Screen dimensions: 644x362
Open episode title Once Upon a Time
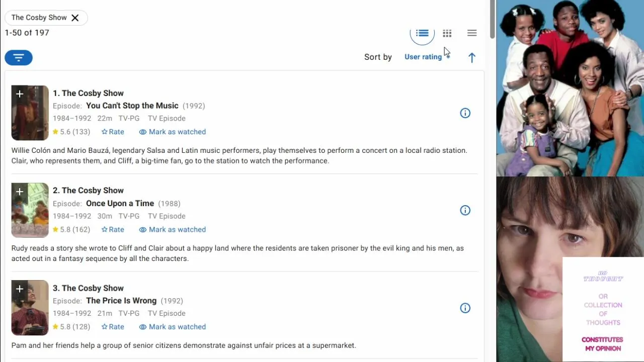click(x=120, y=203)
